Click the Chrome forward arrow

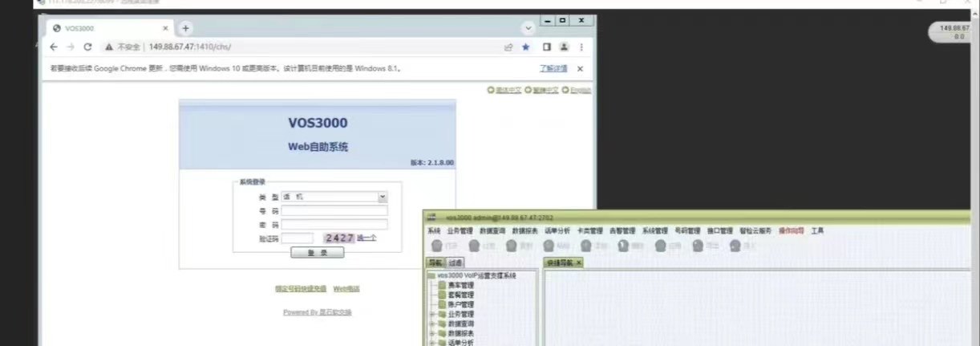point(70,47)
